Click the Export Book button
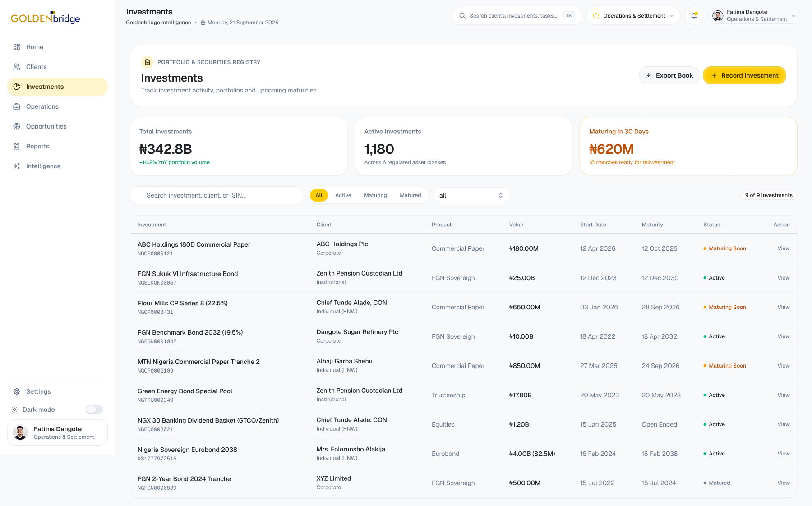 (x=669, y=75)
